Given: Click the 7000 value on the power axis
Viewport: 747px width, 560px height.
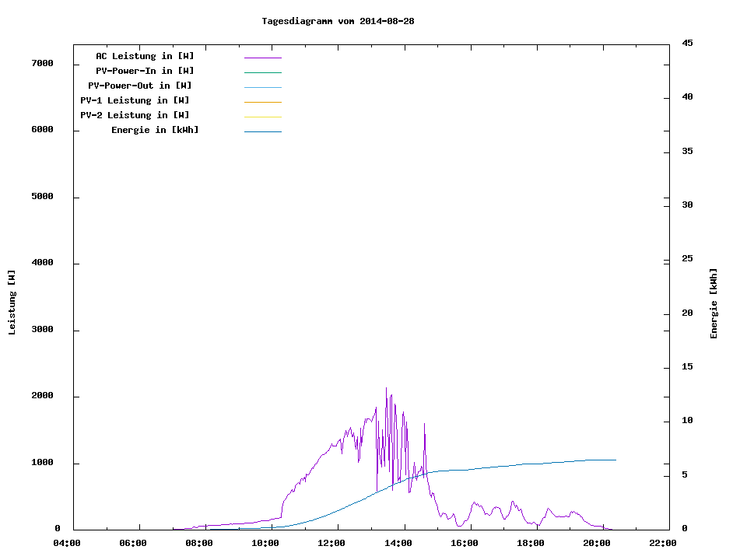Looking at the screenshot, I should coord(42,63).
